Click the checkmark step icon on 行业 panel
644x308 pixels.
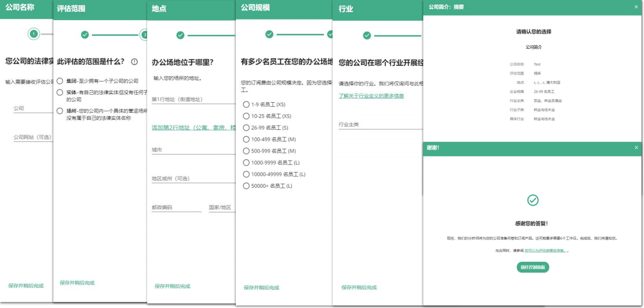[366, 35]
